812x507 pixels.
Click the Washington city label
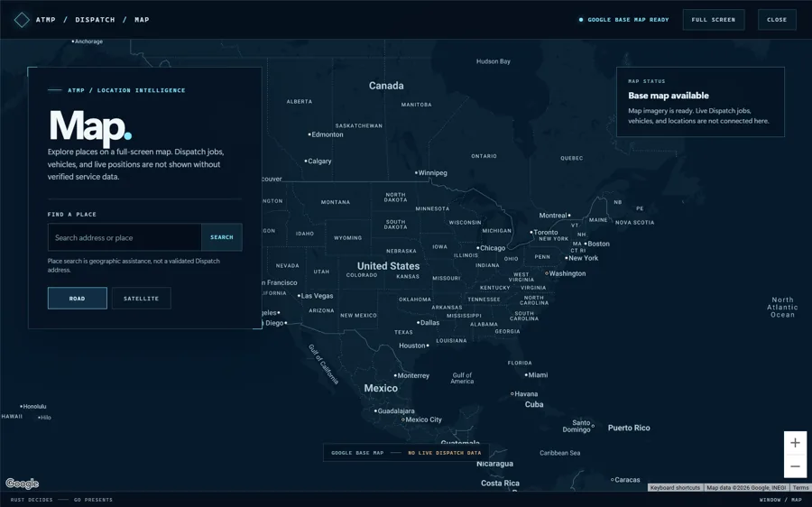click(x=566, y=273)
